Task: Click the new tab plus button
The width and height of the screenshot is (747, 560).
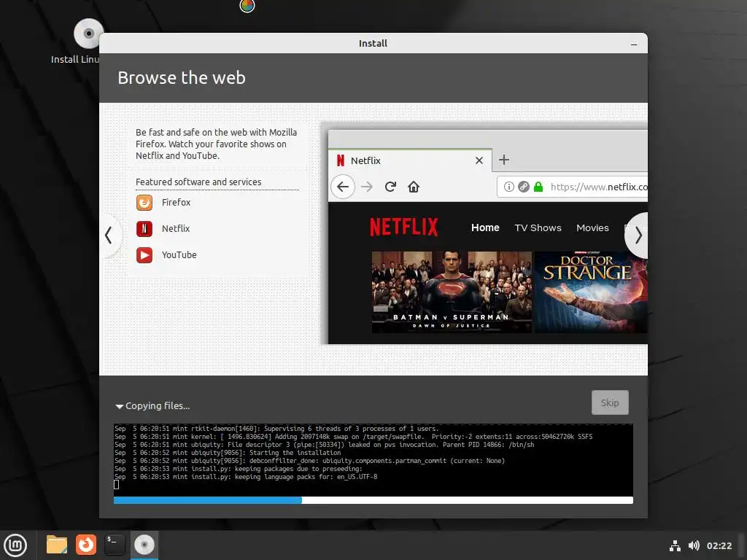Action: click(x=503, y=160)
